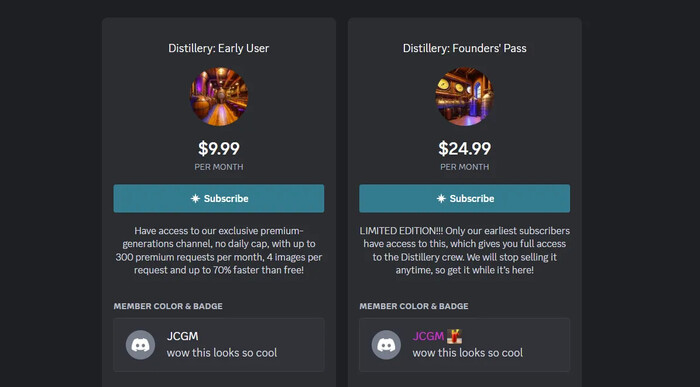Select the Distillery: Early User title
Image resolution: width=700 pixels, height=387 pixels.
click(219, 48)
